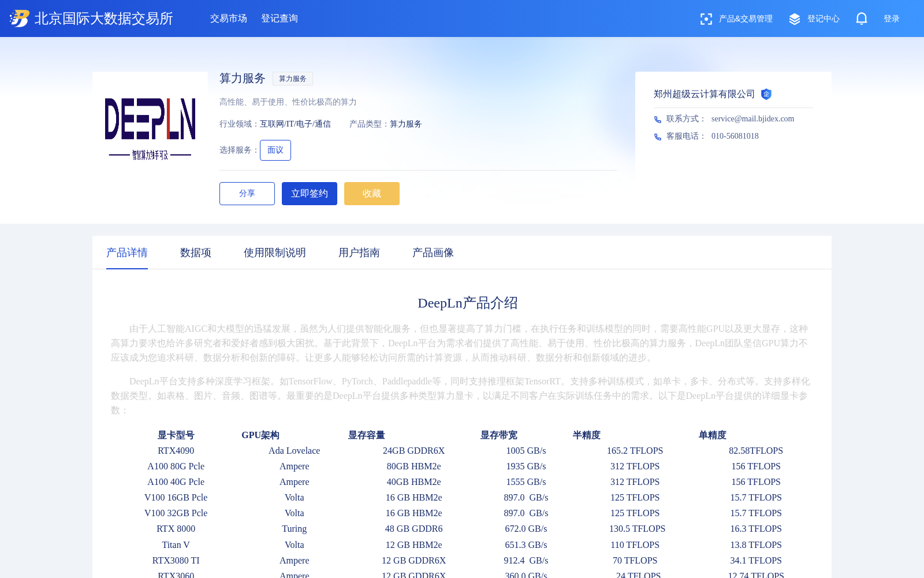The width and height of the screenshot is (924, 578).
Task: Click the 分享 share button
Action: pyautogui.click(x=247, y=194)
